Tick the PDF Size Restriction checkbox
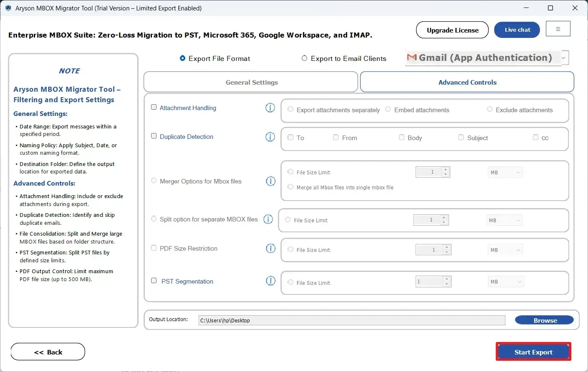This screenshot has width=588, height=372. tap(154, 248)
